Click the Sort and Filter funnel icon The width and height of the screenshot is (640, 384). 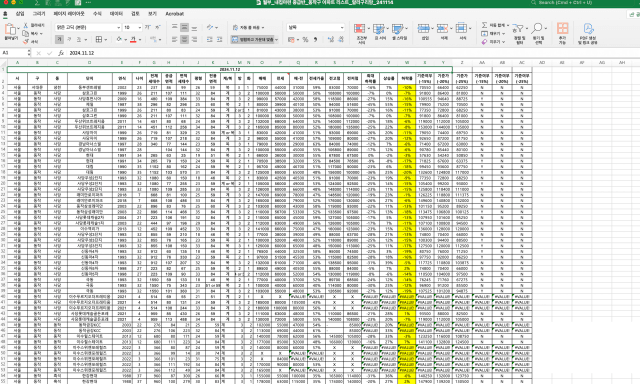518,29
